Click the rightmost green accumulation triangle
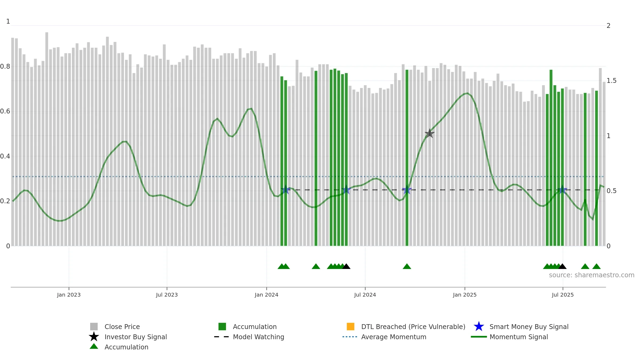This screenshot has height=362, width=644. click(596, 266)
